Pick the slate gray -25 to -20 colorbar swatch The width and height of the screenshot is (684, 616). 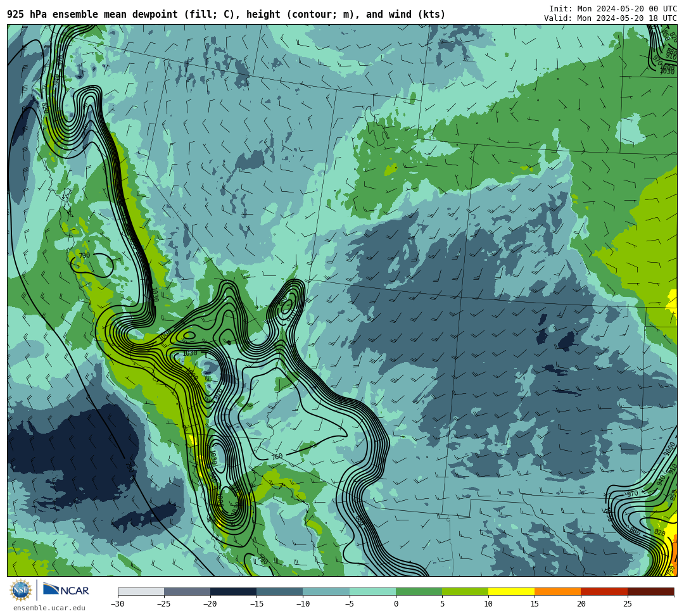[x=187, y=591]
